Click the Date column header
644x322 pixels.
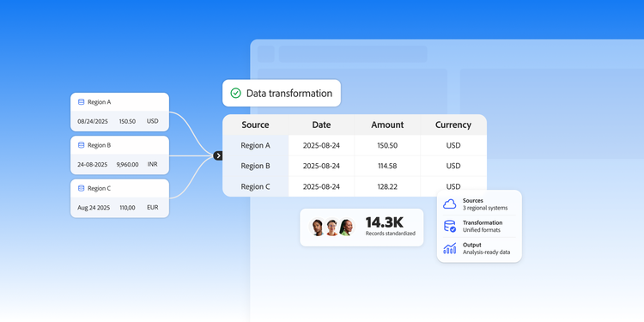click(321, 125)
